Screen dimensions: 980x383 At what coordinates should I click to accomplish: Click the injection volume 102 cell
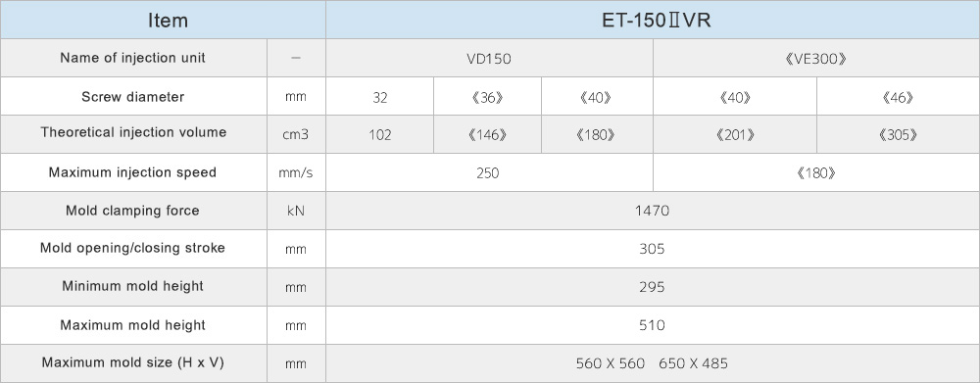(x=379, y=135)
